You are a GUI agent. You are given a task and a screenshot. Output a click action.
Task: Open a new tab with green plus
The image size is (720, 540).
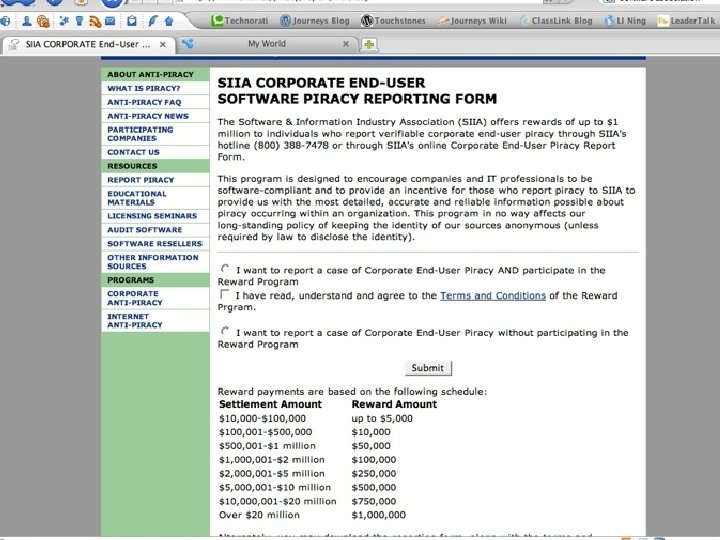tap(369, 45)
